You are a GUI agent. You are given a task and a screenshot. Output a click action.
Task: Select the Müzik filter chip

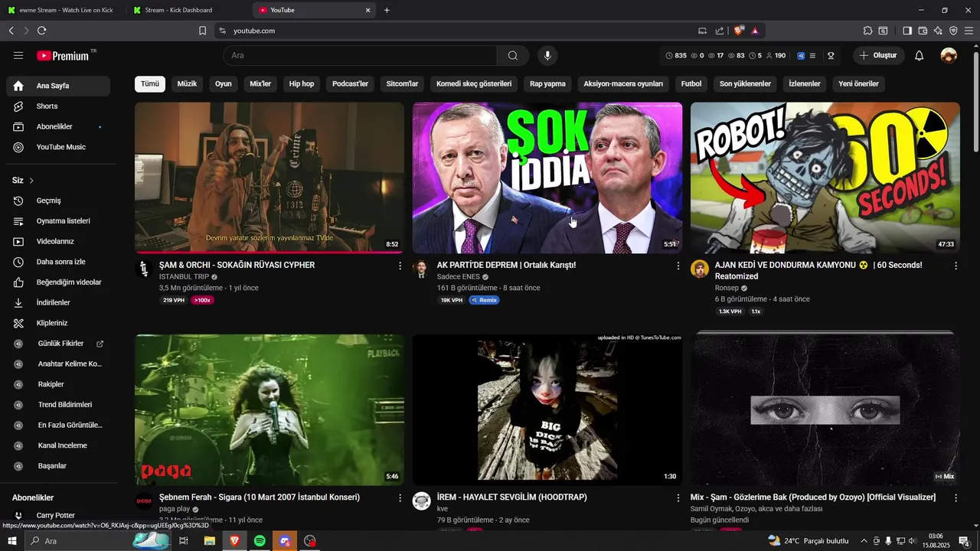[x=187, y=84]
